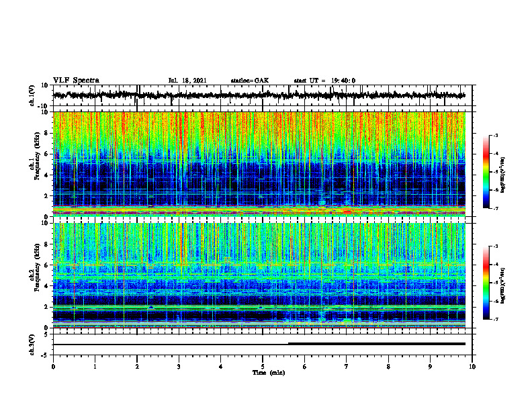
Task: Select the ch.1 spectrogram color scale bar
Action: click(486, 172)
